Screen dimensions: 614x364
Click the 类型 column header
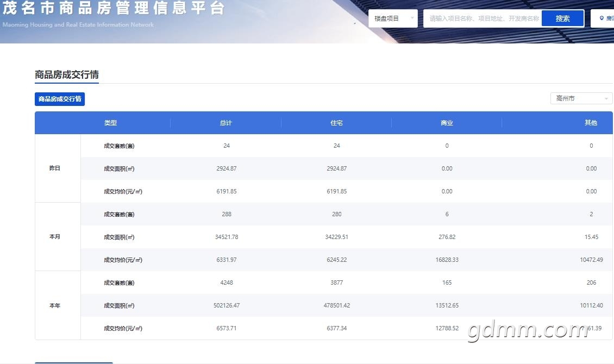(110, 123)
